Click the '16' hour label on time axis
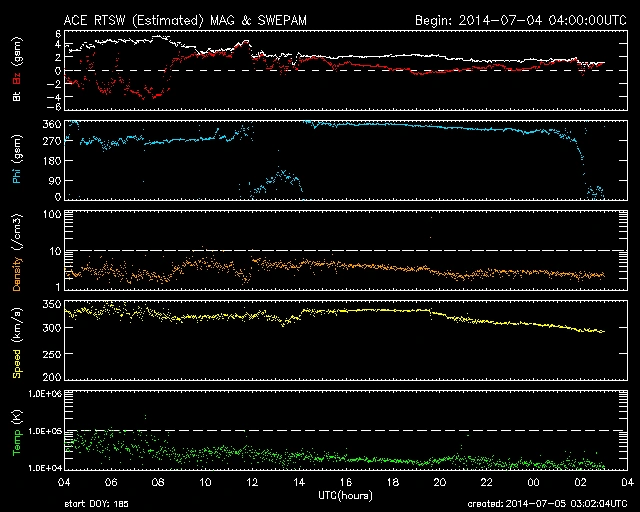Screen dimensions: 640x512 (x=346, y=482)
